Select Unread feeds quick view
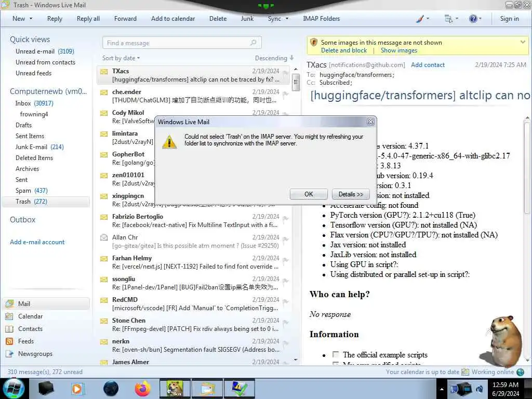Viewport: 532px width, 399px height. click(x=34, y=73)
